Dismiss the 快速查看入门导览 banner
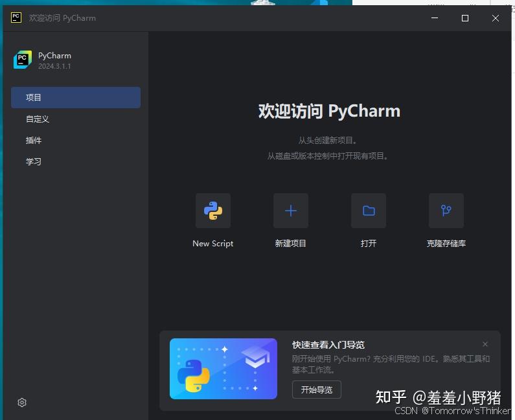 (485, 344)
